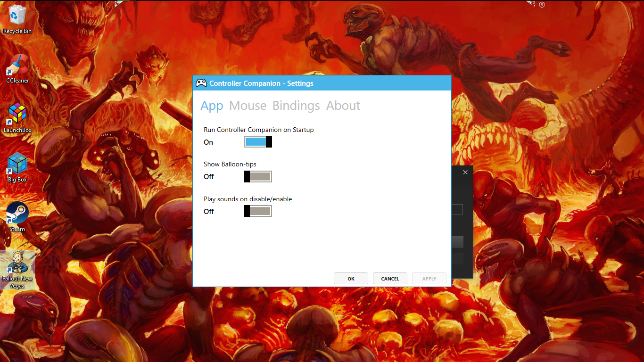Turn off Run Controller Companion on Startup
The width and height of the screenshot is (644, 362).
258,142
